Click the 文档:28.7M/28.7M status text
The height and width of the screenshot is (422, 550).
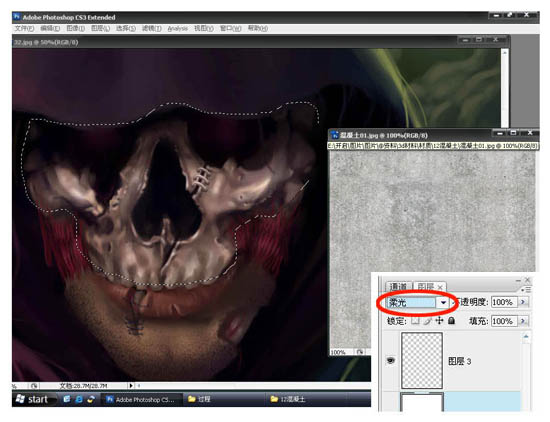(x=83, y=386)
